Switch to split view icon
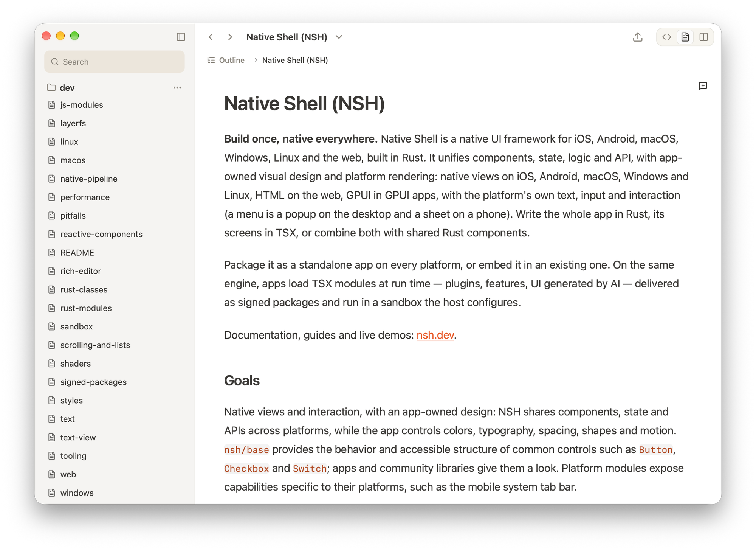Screen dimensions: 756x550 (x=703, y=37)
